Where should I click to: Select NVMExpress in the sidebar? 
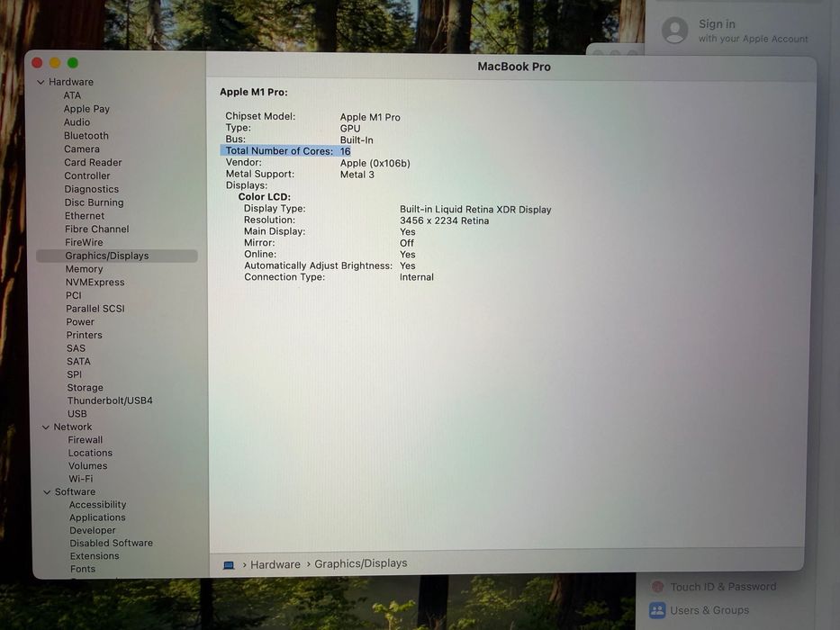(95, 283)
